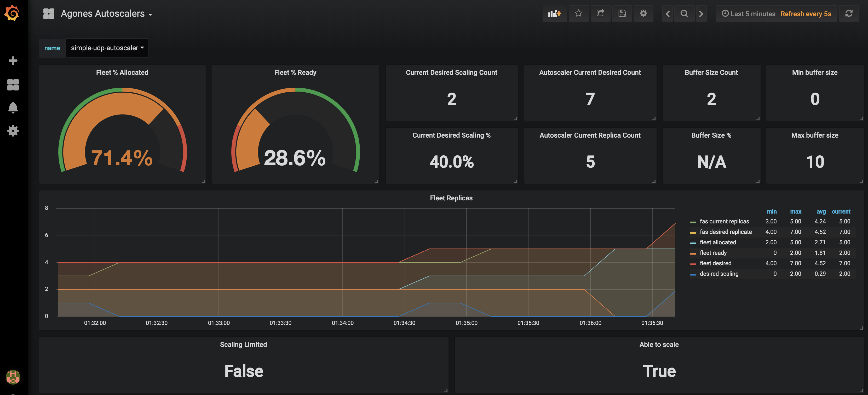Click the zoom out icon
This screenshot has width=868, height=395.
(684, 13)
